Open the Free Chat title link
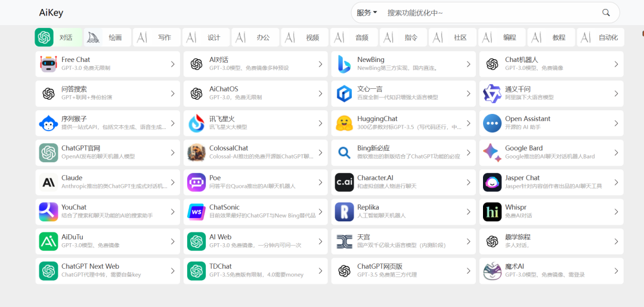Screen dimensions: 644x307 coord(76,60)
